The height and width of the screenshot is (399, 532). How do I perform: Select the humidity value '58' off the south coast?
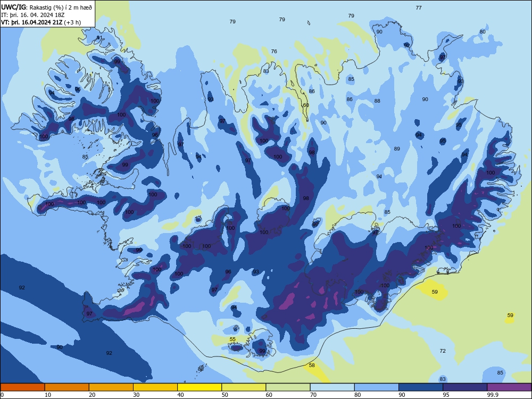coord(312,365)
